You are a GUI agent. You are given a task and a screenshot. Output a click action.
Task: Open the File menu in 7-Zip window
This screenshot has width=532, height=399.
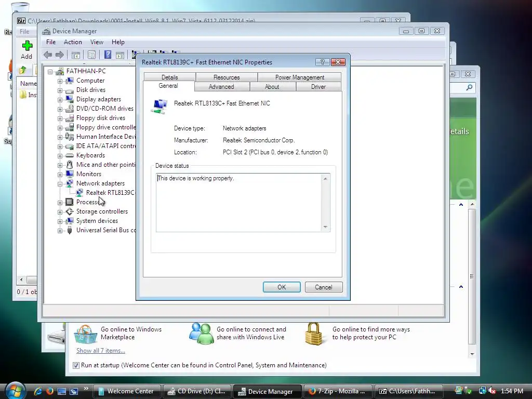click(24, 32)
